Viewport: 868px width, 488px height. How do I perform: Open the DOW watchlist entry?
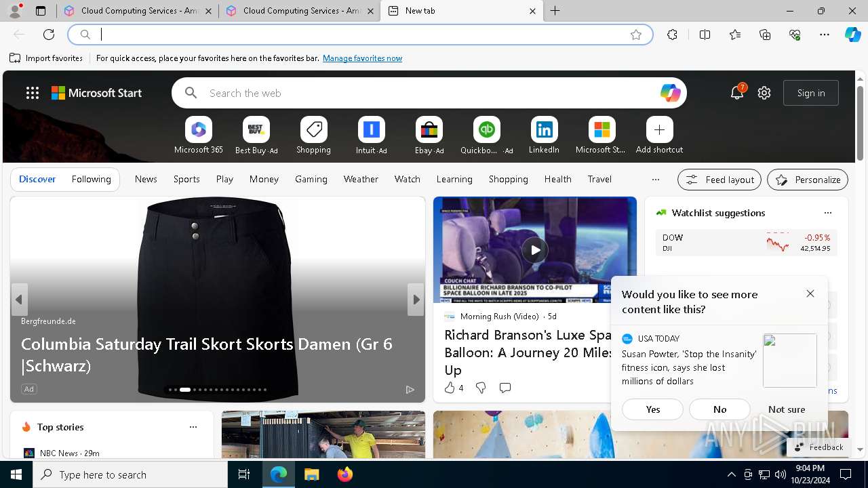(x=746, y=243)
